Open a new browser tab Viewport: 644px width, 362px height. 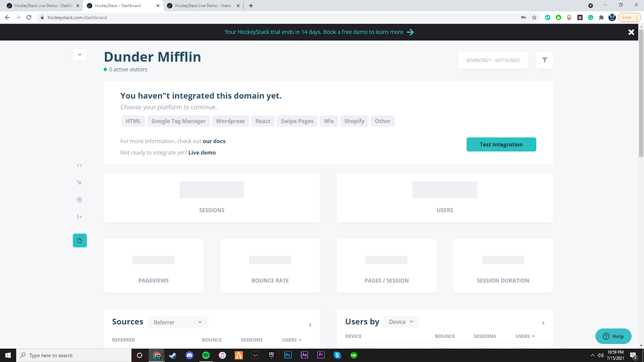coord(251,6)
